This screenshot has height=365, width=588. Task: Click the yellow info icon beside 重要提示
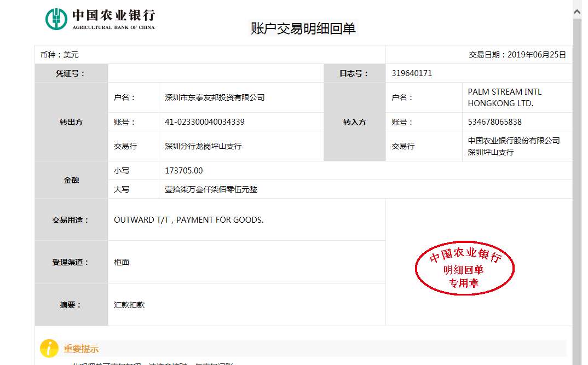click(x=49, y=349)
